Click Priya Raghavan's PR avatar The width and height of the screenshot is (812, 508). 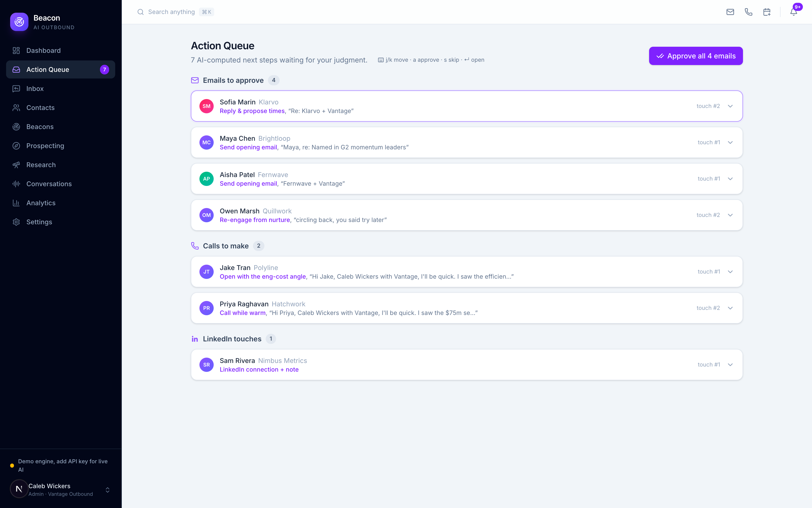206,308
